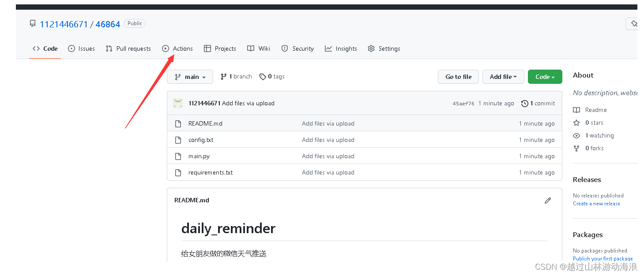The width and height of the screenshot is (644, 275).
Task: Open repository name 46864 link
Action: coord(108,24)
